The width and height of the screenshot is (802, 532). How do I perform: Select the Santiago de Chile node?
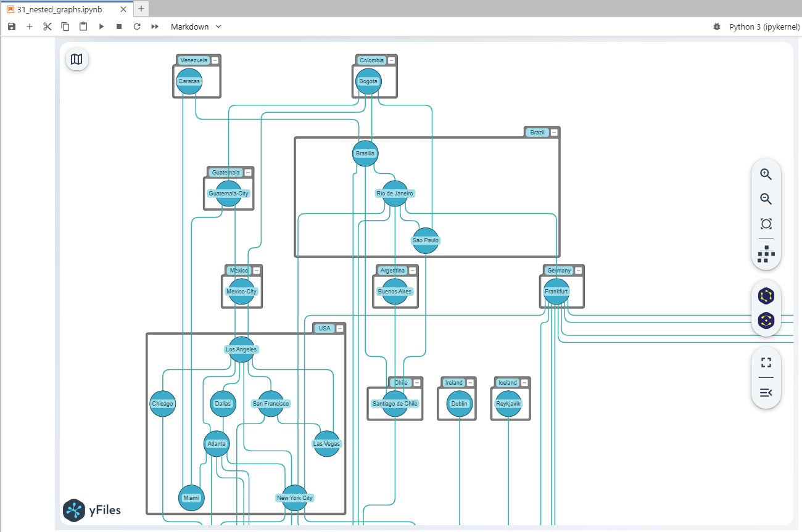point(395,404)
